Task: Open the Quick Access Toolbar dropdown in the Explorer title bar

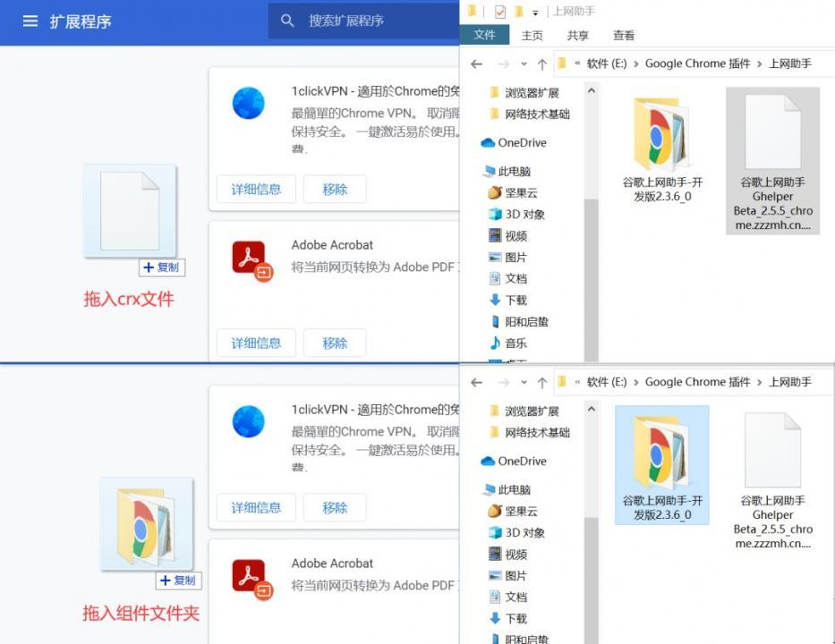Action: (x=535, y=13)
